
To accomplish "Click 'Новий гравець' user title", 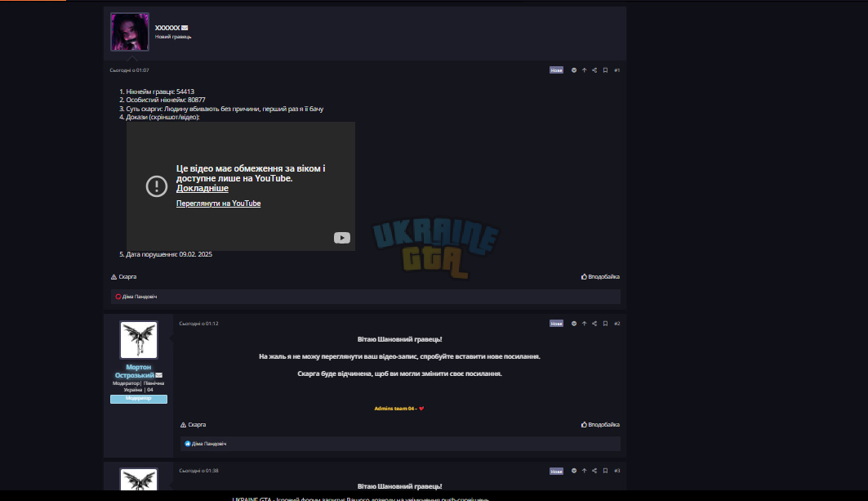I will pos(173,37).
